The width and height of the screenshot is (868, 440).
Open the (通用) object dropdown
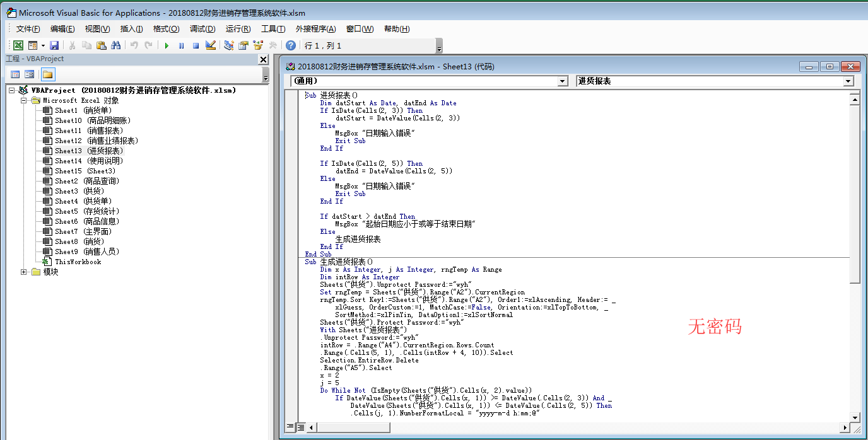tap(563, 81)
